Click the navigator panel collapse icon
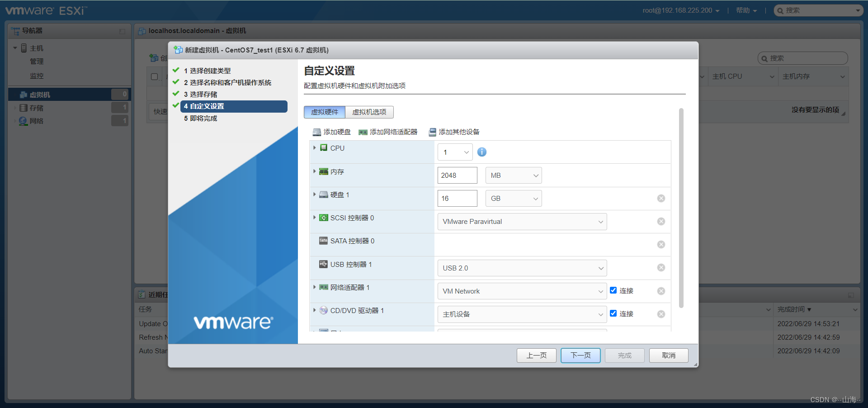This screenshot has height=408, width=868. tap(122, 31)
